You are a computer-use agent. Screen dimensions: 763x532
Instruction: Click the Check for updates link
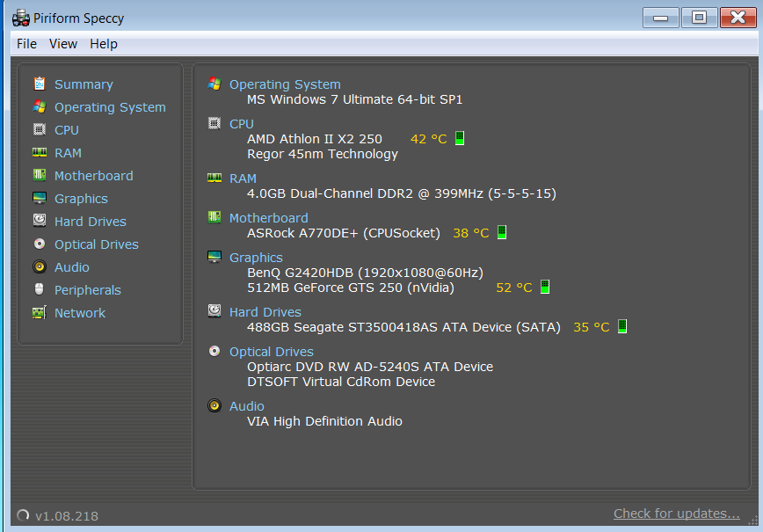coord(676,514)
